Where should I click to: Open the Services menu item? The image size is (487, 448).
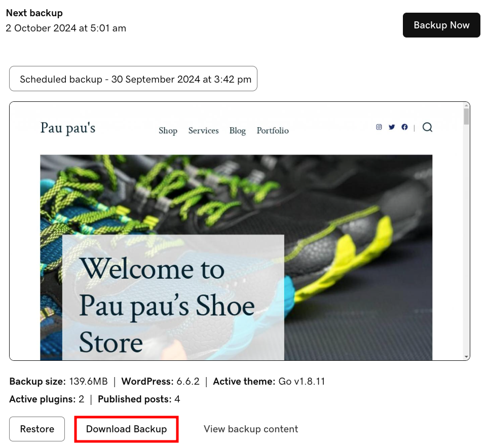[203, 130]
